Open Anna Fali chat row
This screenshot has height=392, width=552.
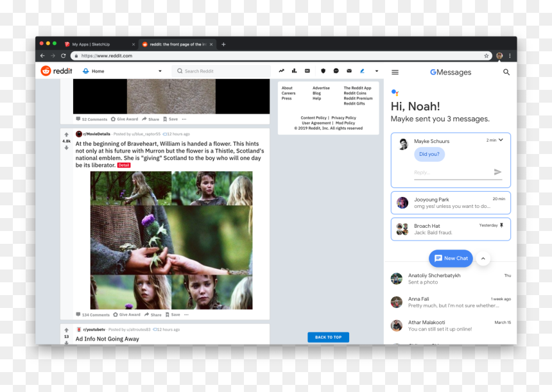click(451, 302)
